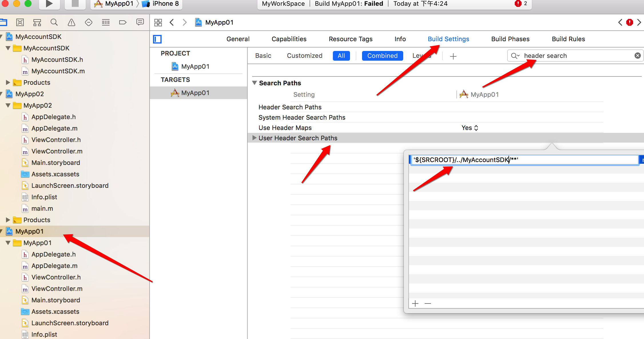The image size is (644, 339).
Task: Expand Products folder under MyAccountSDK
Action: click(x=8, y=82)
